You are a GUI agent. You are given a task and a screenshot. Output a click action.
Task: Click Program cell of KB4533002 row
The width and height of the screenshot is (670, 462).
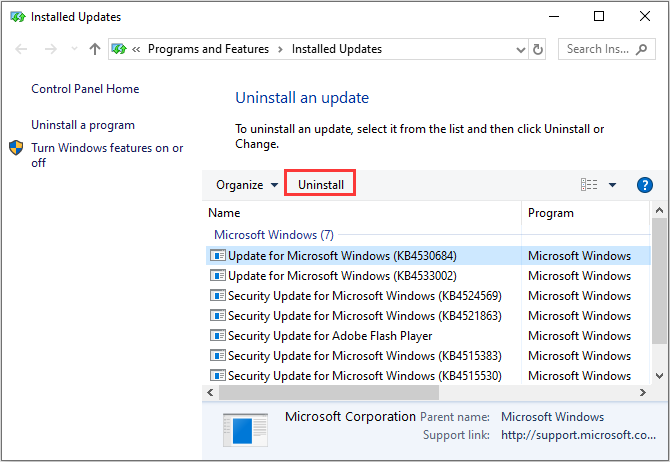click(579, 276)
